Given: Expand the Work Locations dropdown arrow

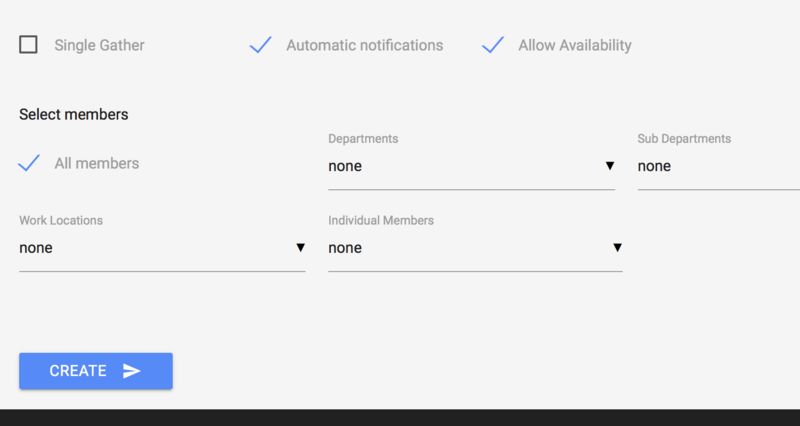Looking at the screenshot, I should click(299, 248).
